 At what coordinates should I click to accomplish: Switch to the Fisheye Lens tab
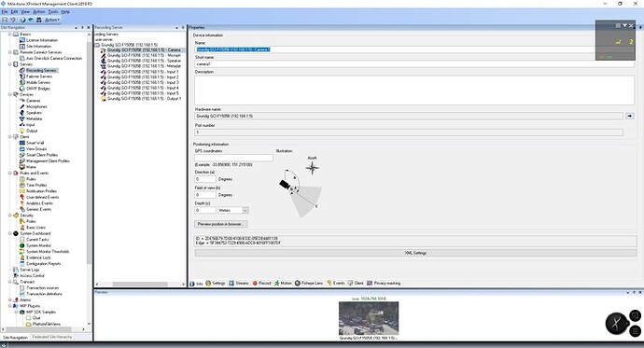pos(309,284)
